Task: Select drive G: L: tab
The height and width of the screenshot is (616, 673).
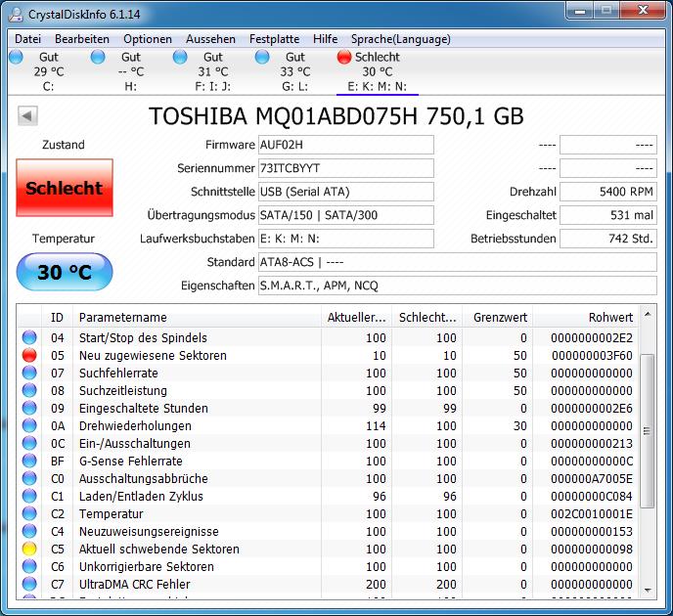Action: [x=294, y=71]
